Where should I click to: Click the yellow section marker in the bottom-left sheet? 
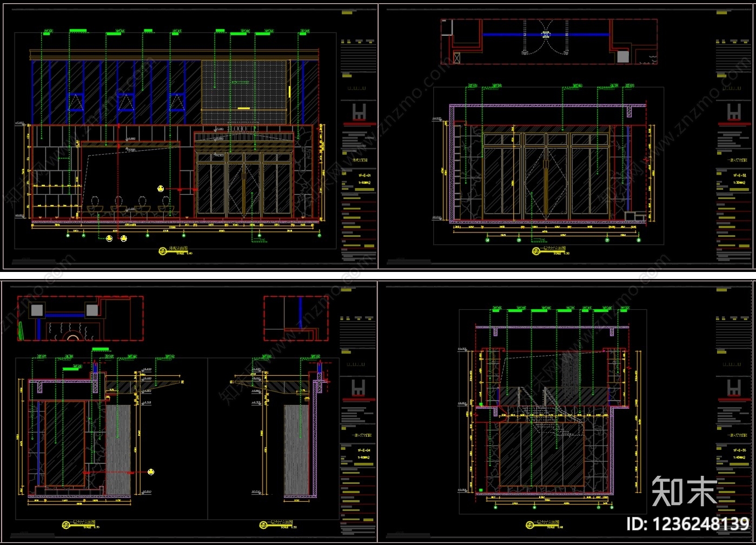[151, 472]
